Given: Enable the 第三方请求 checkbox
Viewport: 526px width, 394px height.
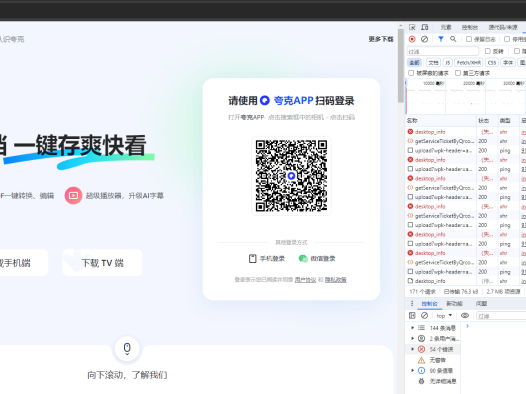Looking at the screenshot, I should tap(458, 73).
